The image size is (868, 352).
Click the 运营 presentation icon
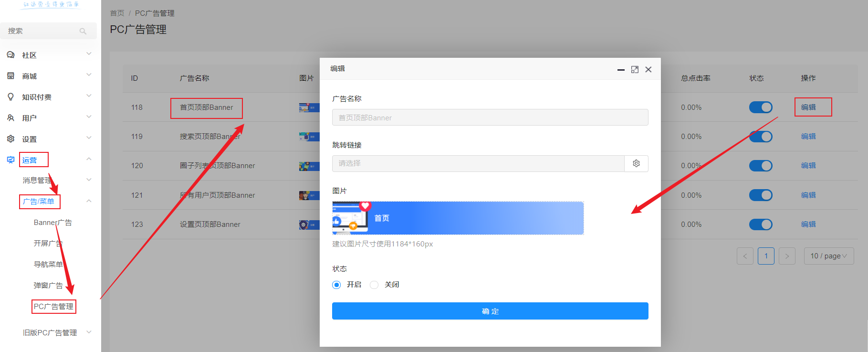point(10,160)
